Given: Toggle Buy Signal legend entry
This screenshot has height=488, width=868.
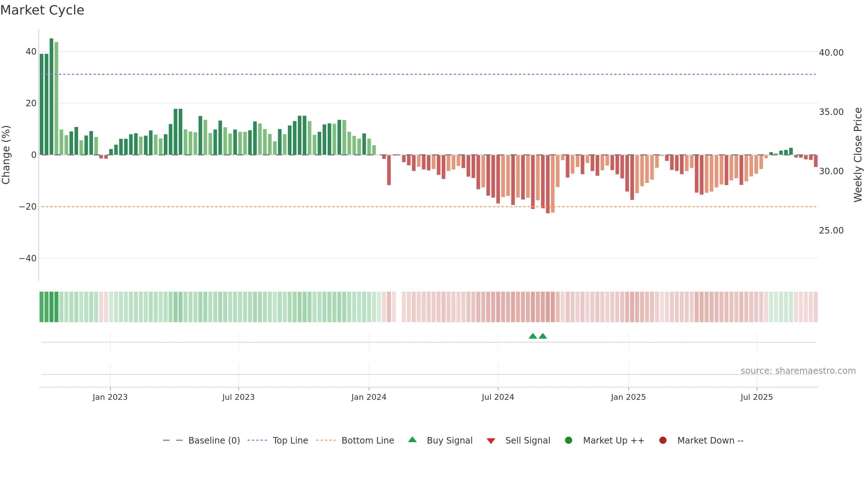Looking at the screenshot, I should tap(440, 440).
